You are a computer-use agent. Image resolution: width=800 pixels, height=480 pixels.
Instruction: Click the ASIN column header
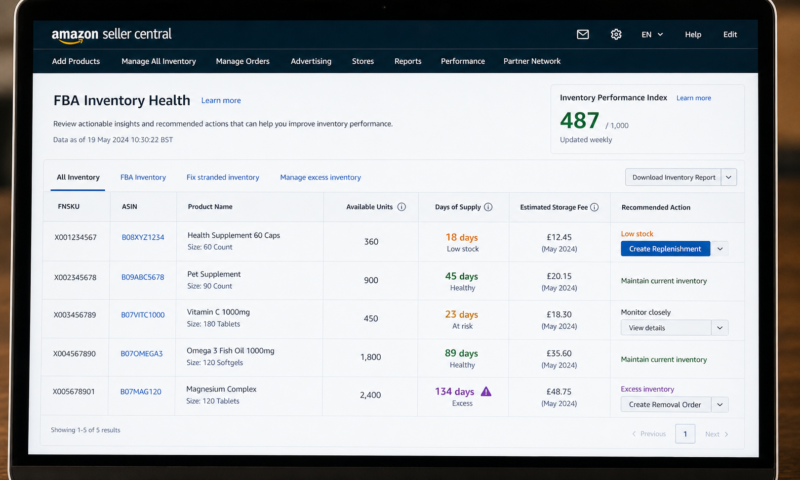click(130, 207)
